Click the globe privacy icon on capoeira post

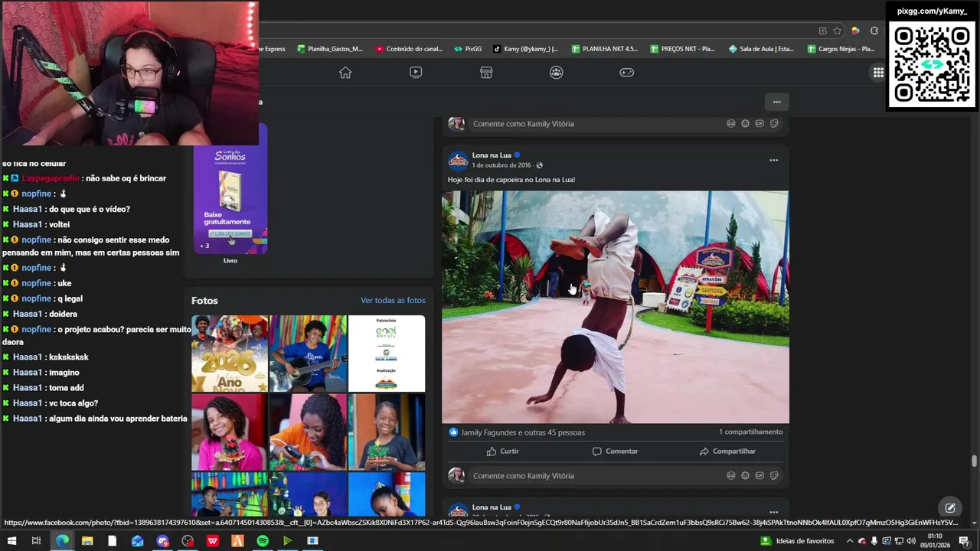(x=539, y=165)
